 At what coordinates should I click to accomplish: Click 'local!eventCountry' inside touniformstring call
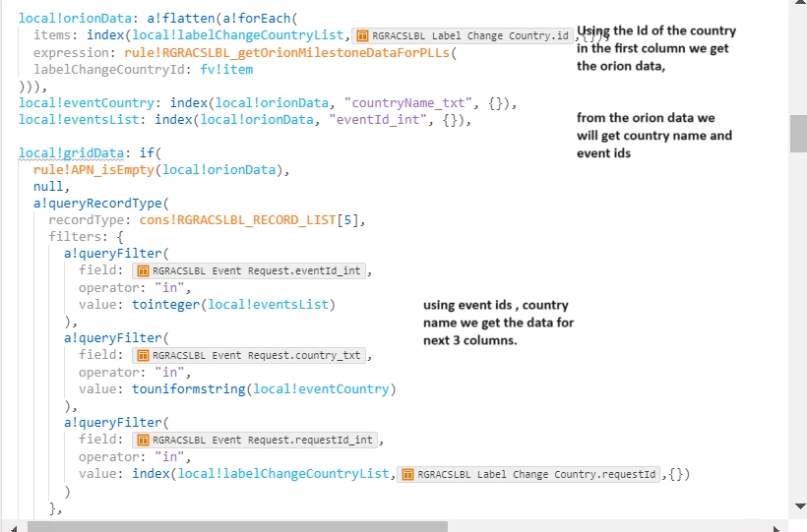point(321,389)
